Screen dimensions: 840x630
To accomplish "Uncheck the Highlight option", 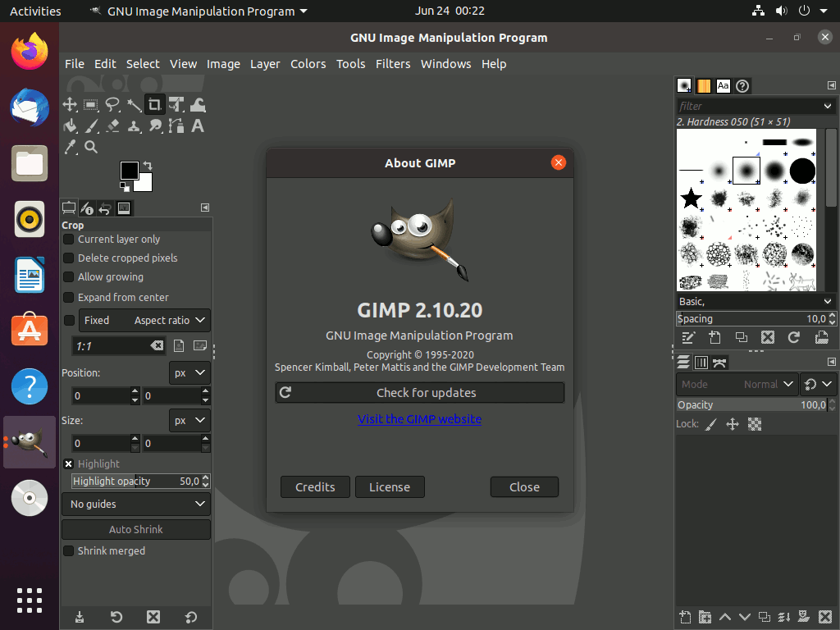I will coord(69,464).
